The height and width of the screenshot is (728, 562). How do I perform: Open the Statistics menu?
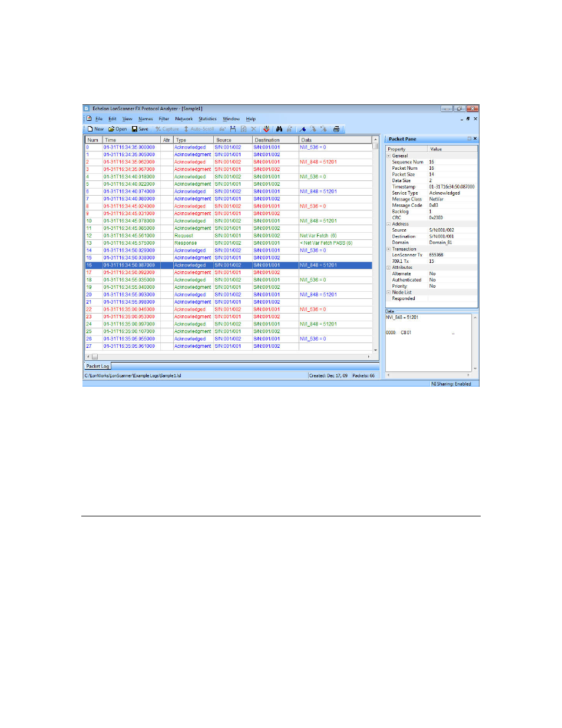[207, 119]
